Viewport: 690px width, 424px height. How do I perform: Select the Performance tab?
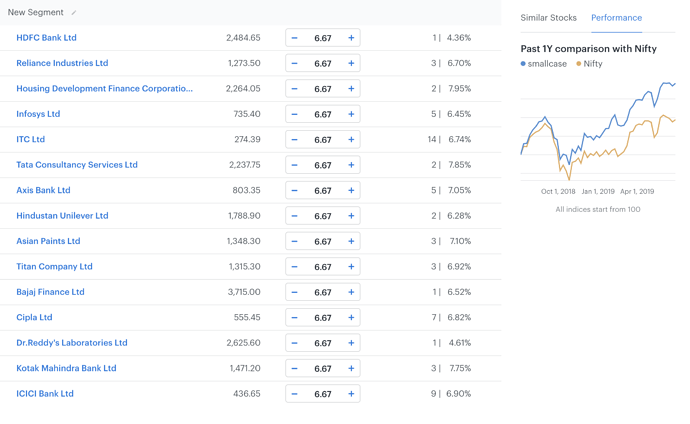coord(616,18)
